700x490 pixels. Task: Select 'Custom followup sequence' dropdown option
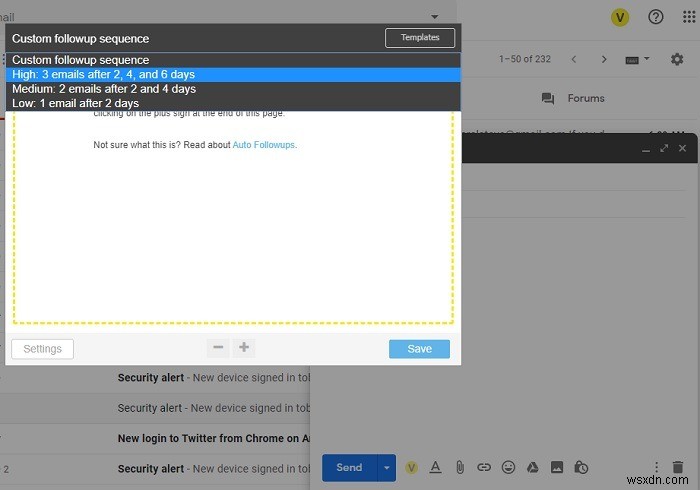pos(233,60)
